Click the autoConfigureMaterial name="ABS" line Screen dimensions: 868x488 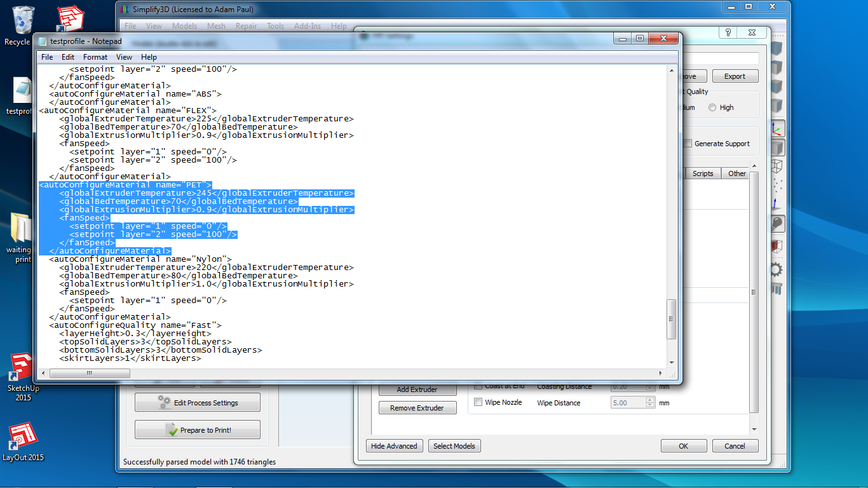point(135,94)
